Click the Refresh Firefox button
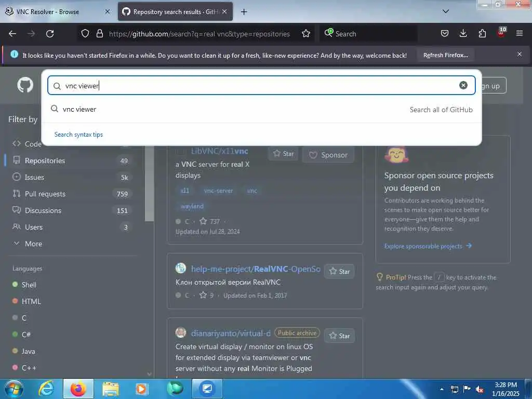Viewport: 532px width, 399px height. [x=445, y=55]
